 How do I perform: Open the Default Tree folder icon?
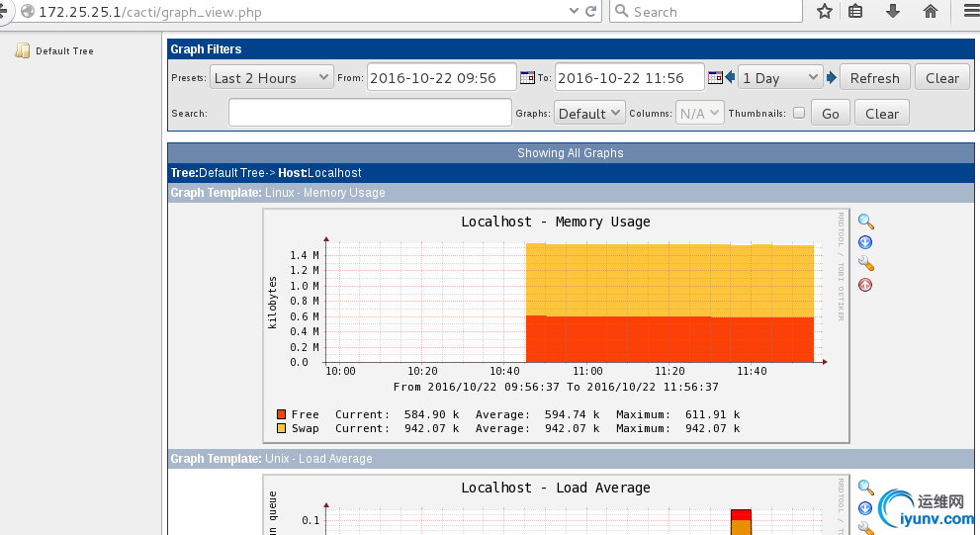[23, 50]
